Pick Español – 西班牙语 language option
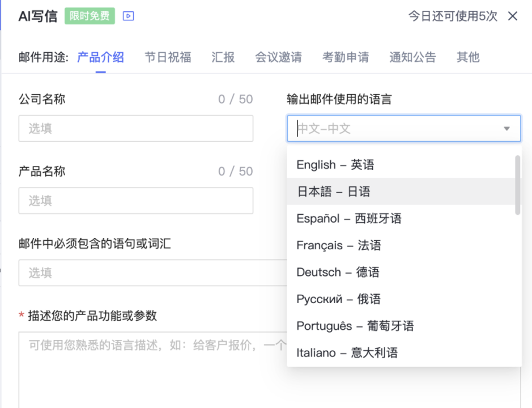The width and height of the screenshot is (532, 408). [x=348, y=219]
